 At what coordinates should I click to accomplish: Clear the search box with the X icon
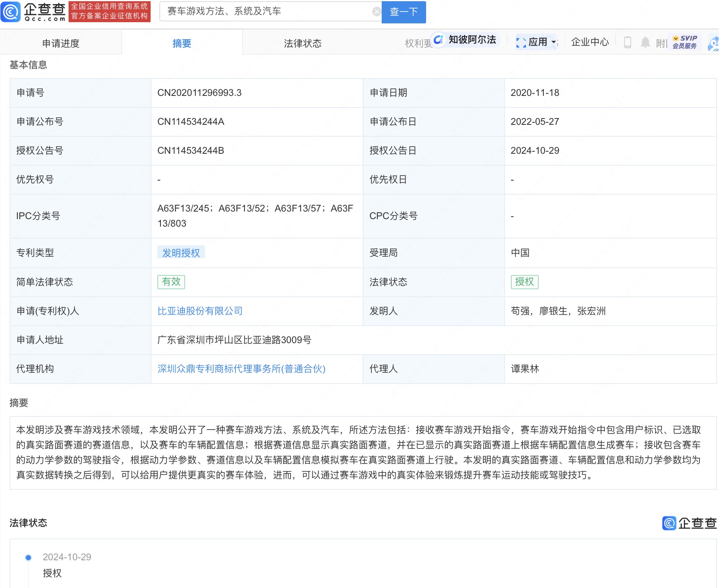point(377,11)
